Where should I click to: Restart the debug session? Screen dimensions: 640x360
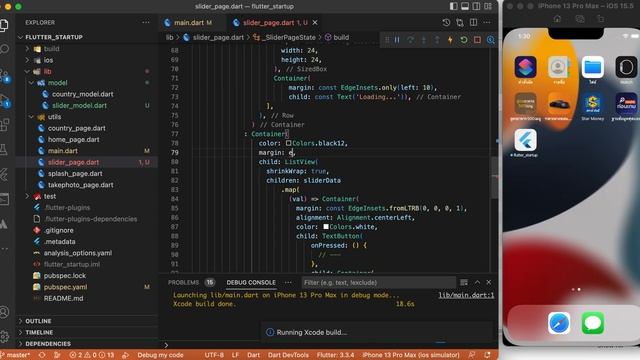pos(464,40)
